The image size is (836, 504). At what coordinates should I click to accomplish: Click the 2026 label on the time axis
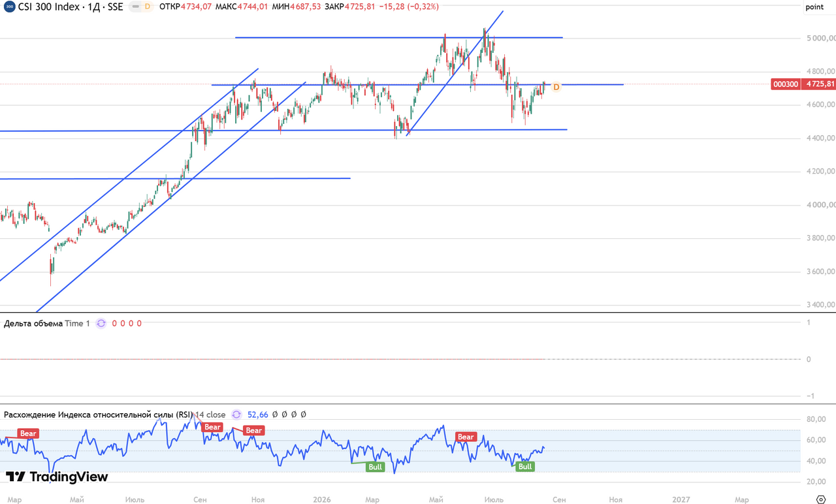(x=322, y=500)
